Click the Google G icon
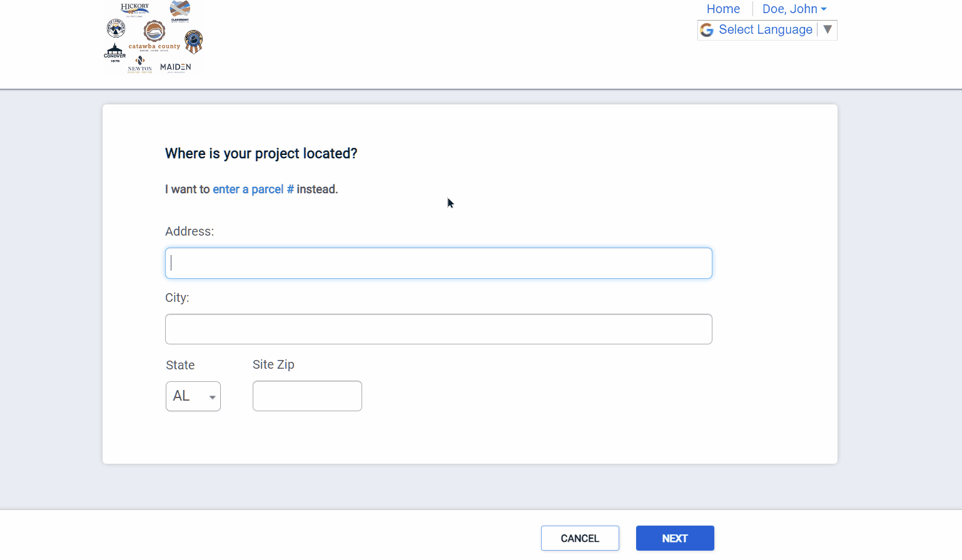Screen dimensions: 962x560 pos(707,30)
